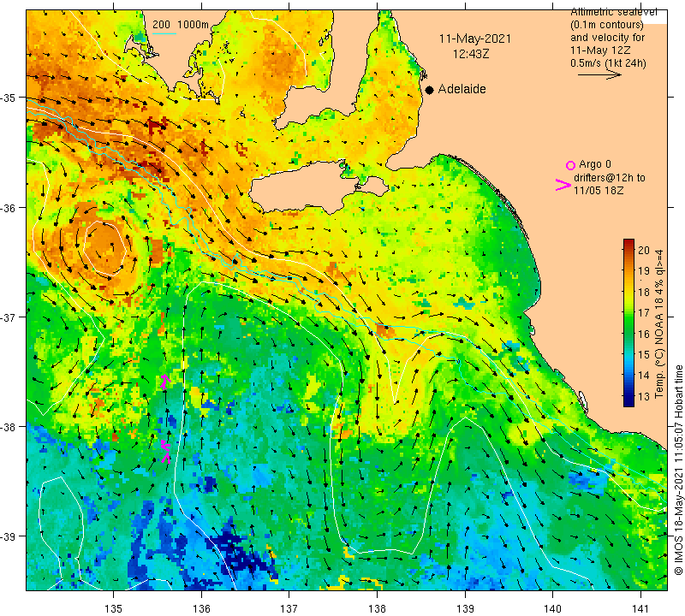Click the upper magenta drifter track marker
Viewport: 685px width, 616px height.
164,381
